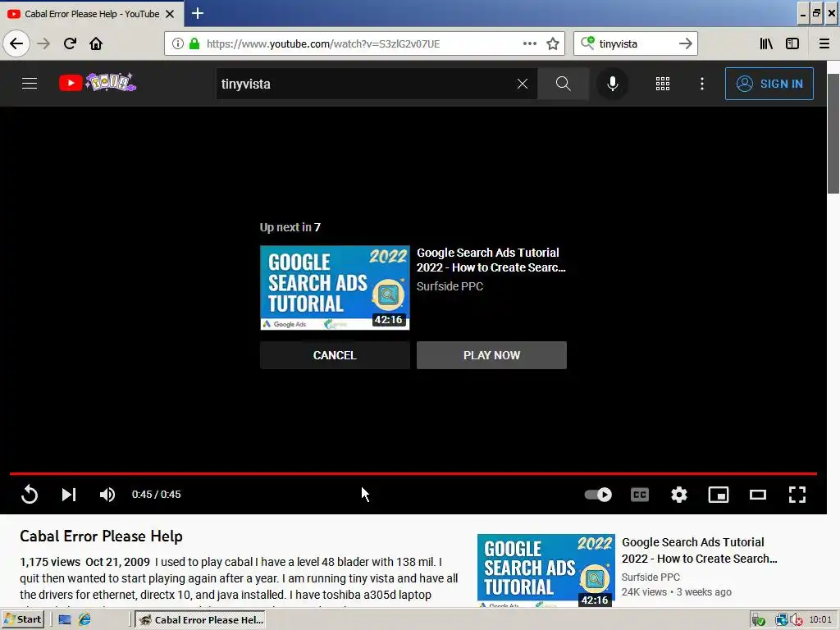Screen dimensions: 840x630
Task: Click the green padlock security icon
Action: [x=194, y=43]
